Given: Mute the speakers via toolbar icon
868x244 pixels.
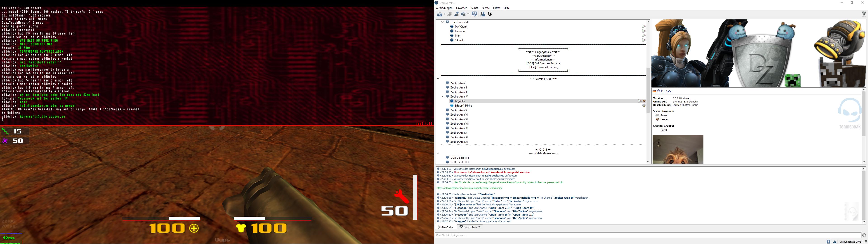Looking at the screenshot, I should [464, 14].
